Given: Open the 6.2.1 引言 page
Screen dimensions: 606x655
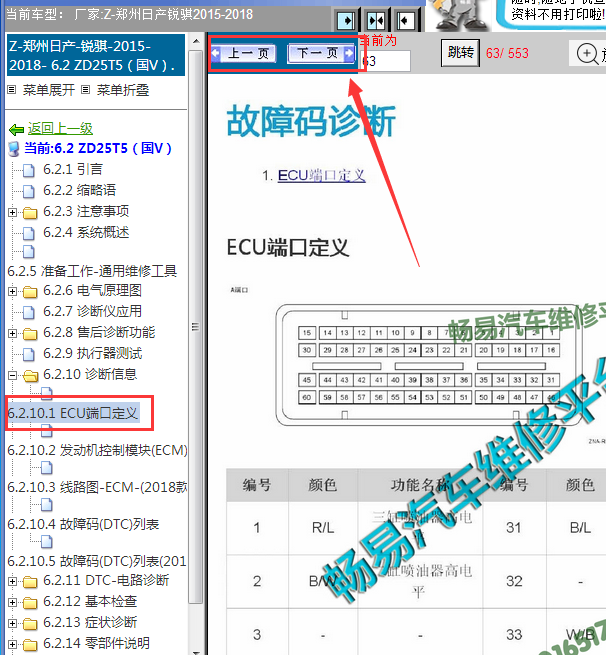Looking at the screenshot, I should pos(73,169).
